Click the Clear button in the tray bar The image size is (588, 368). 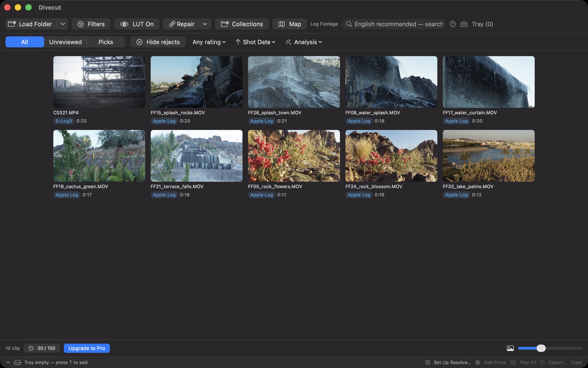(x=576, y=362)
